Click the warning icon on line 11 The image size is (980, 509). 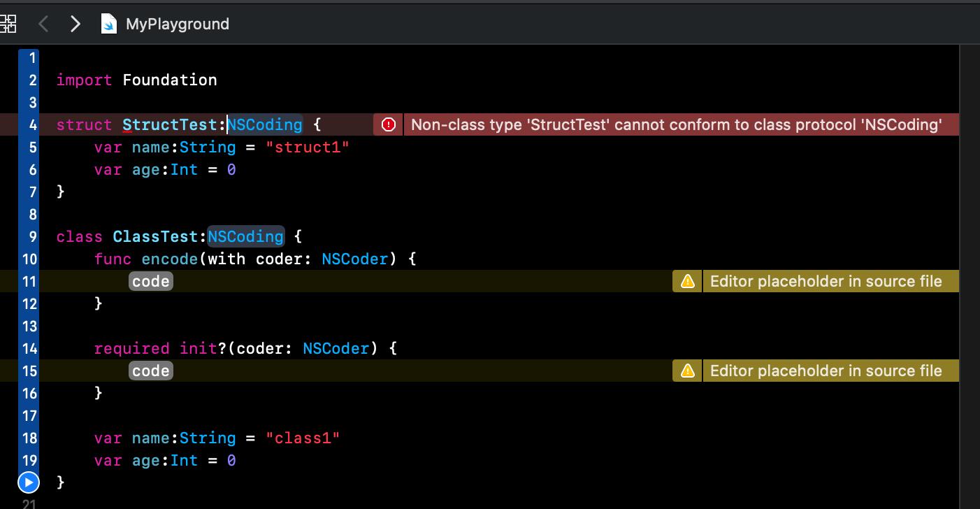[688, 281]
